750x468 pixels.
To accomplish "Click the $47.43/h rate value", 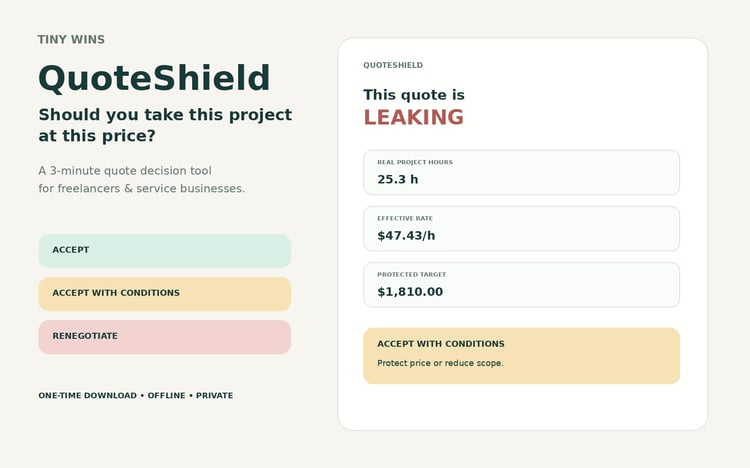I will (x=406, y=235).
